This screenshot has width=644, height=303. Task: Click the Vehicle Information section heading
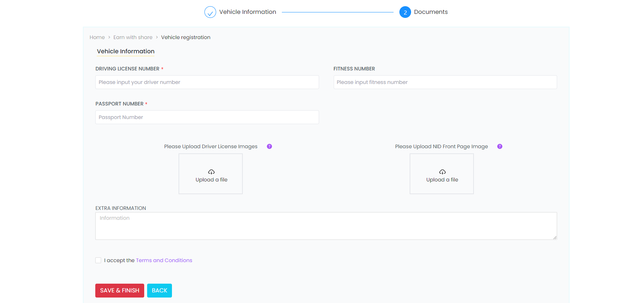pyautogui.click(x=126, y=51)
